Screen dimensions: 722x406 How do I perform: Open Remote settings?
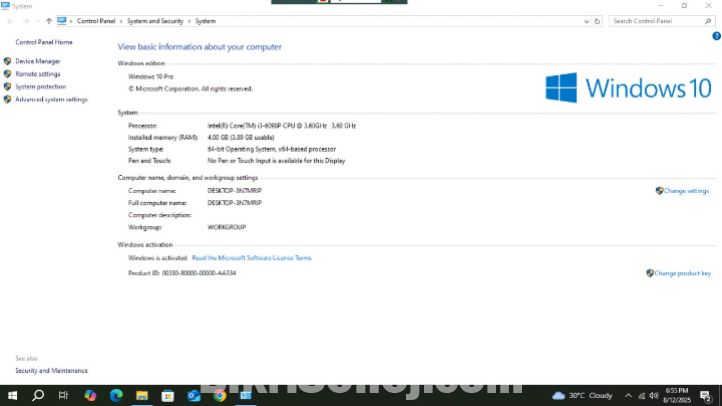(x=38, y=74)
